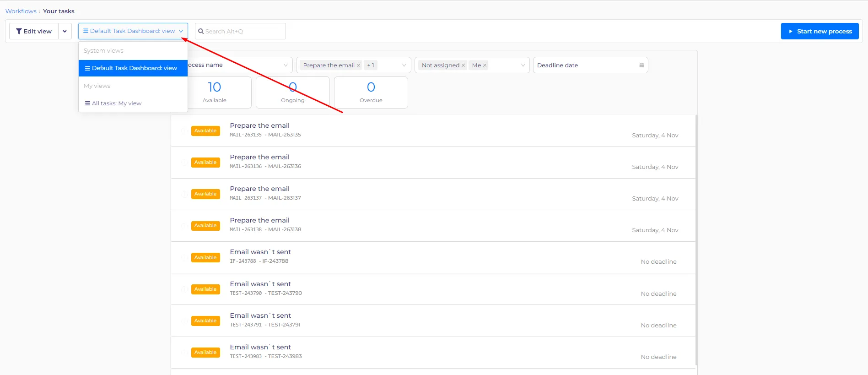Click the 'Your tasks' breadcrumb text
Image resolution: width=868 pixels, height=375 pixels.
click(x=59, y=11)
